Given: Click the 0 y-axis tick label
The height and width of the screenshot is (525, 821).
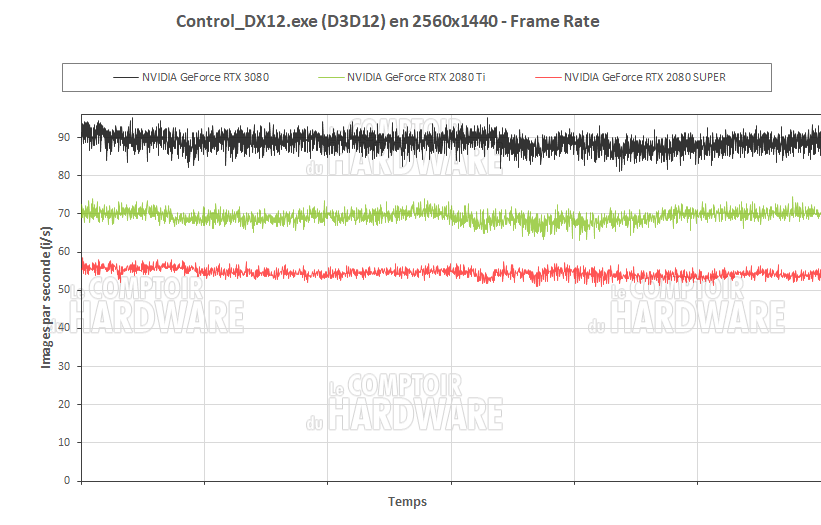Looking at the screenshot, I should point(66,481).
